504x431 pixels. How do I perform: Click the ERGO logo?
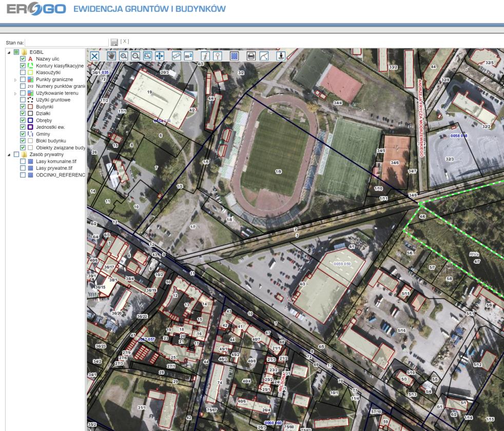tap(36, 9)
